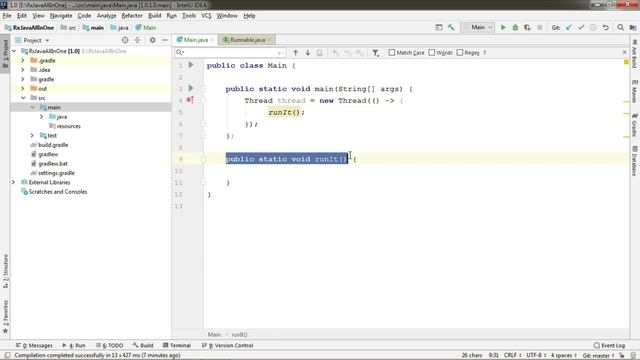
Task: Click in the find search field
Action: 231,53
